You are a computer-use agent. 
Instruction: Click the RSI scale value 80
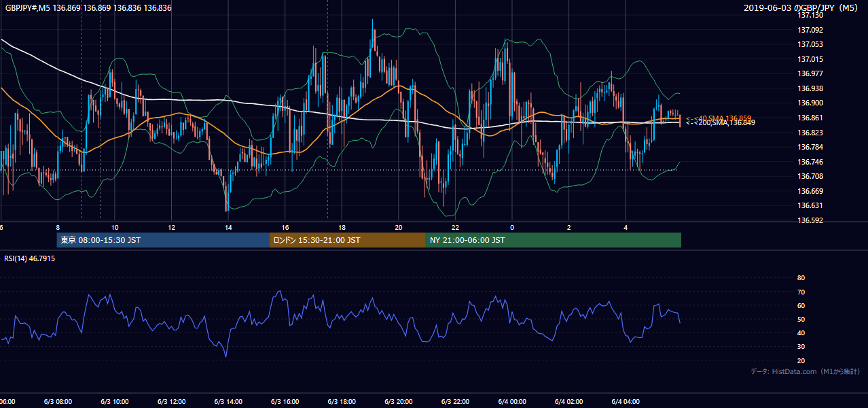(801, 278)
